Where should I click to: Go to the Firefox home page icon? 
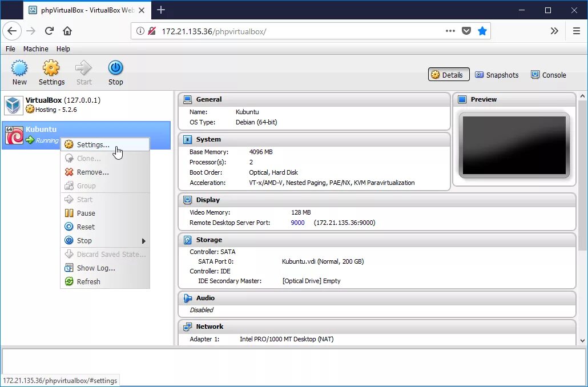point(67,31)
